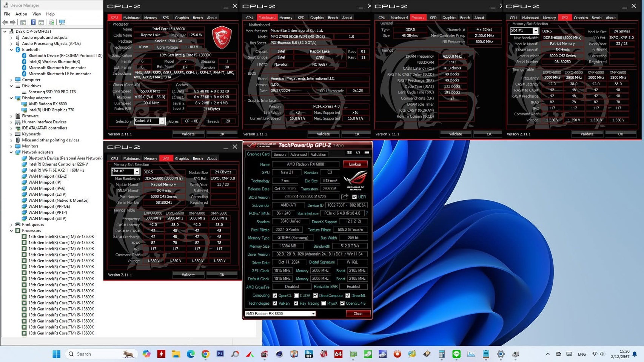Open the Action menu in Device Manager

[x=21, y=14]
